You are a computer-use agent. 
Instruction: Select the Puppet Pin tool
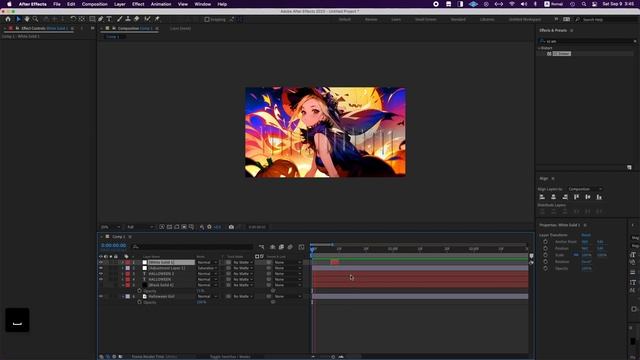(157, 19)
